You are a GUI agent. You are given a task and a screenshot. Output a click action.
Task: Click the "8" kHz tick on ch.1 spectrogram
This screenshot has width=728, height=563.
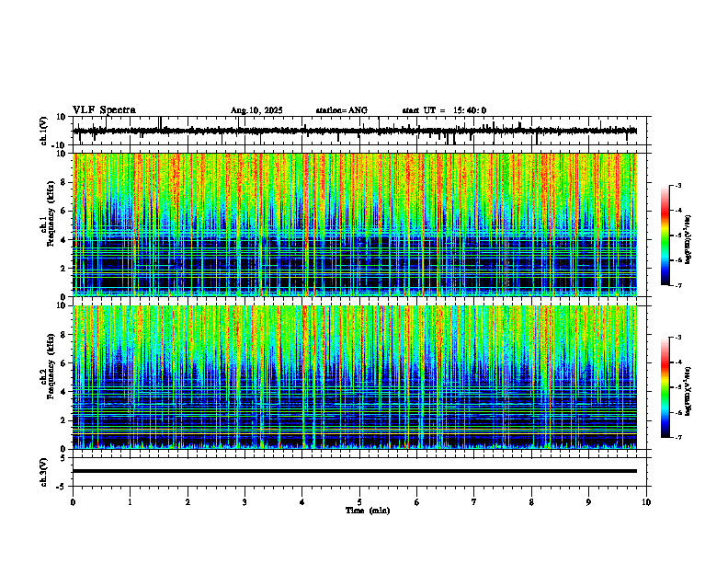tap(63, 182)
